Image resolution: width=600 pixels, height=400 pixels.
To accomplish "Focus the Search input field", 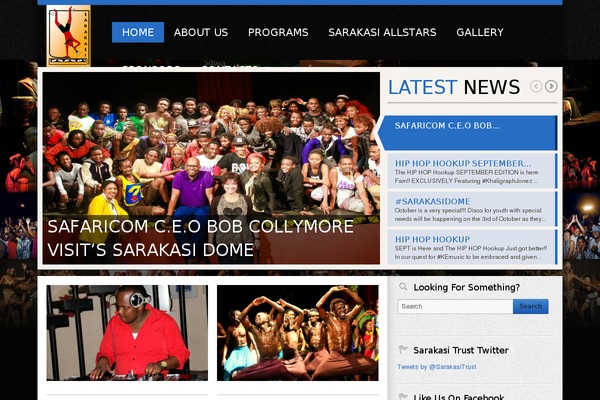I will (x=455, y=306).
